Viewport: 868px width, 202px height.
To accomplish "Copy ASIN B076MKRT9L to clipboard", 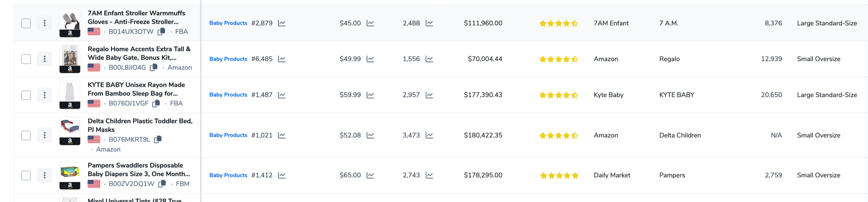I will coord(158,139).
